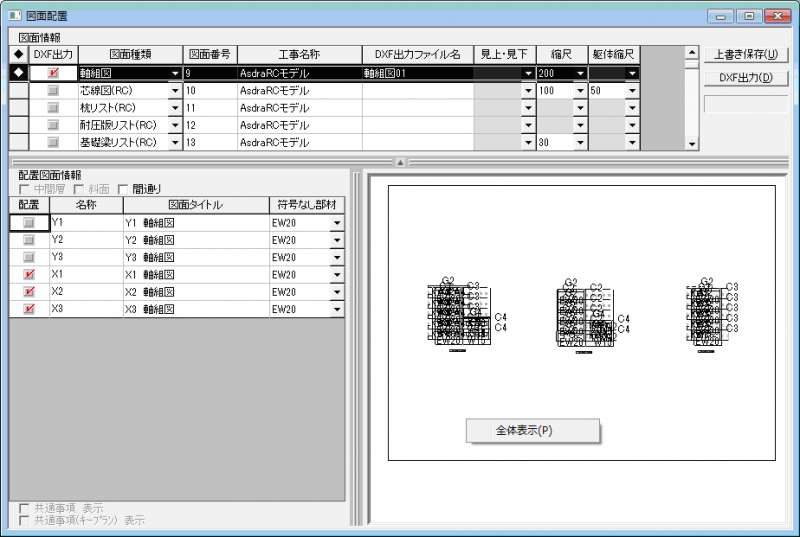Toggle the 間通り checkbox
This screenshot has width=800, height=537.
coord(124,189)
